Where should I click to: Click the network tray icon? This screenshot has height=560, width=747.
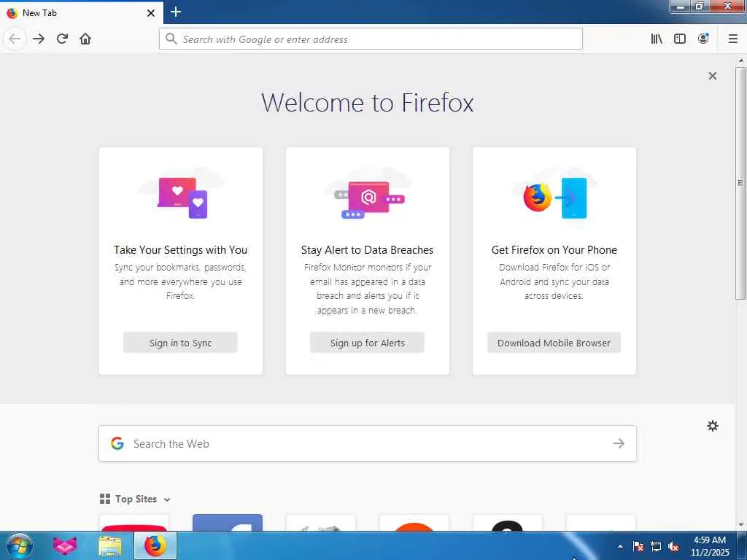[656, 546]
